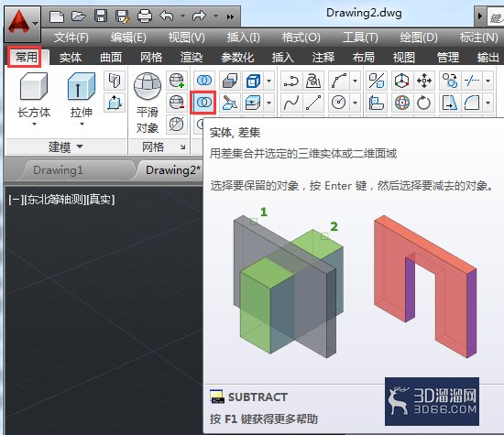Click the Fillet tool icon

(472, 103)
